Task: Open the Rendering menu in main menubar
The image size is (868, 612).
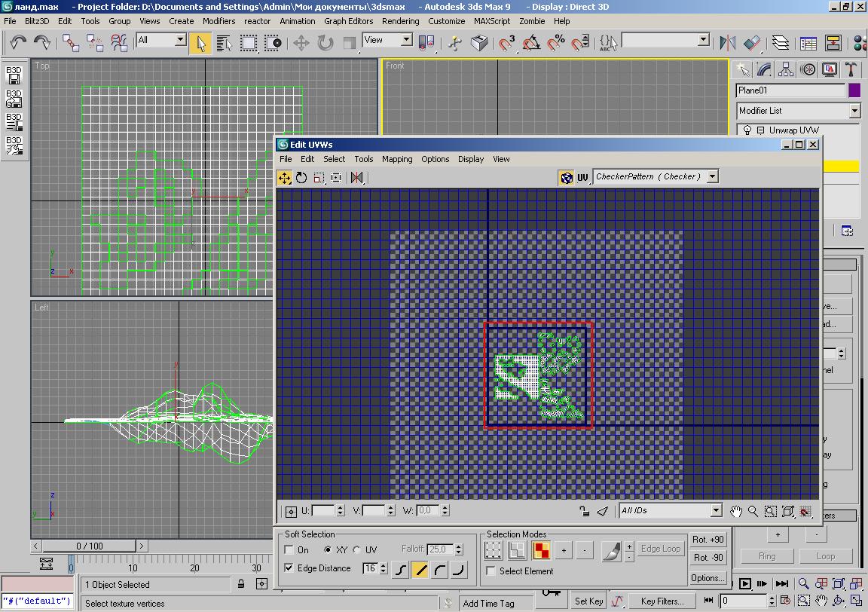Action: [400, 21]
